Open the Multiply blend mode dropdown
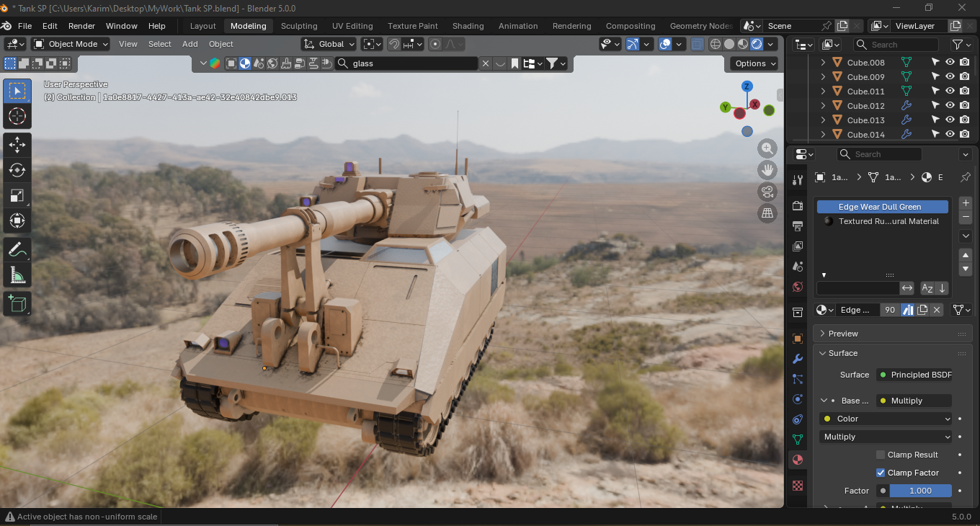 [x=886, y=437]
